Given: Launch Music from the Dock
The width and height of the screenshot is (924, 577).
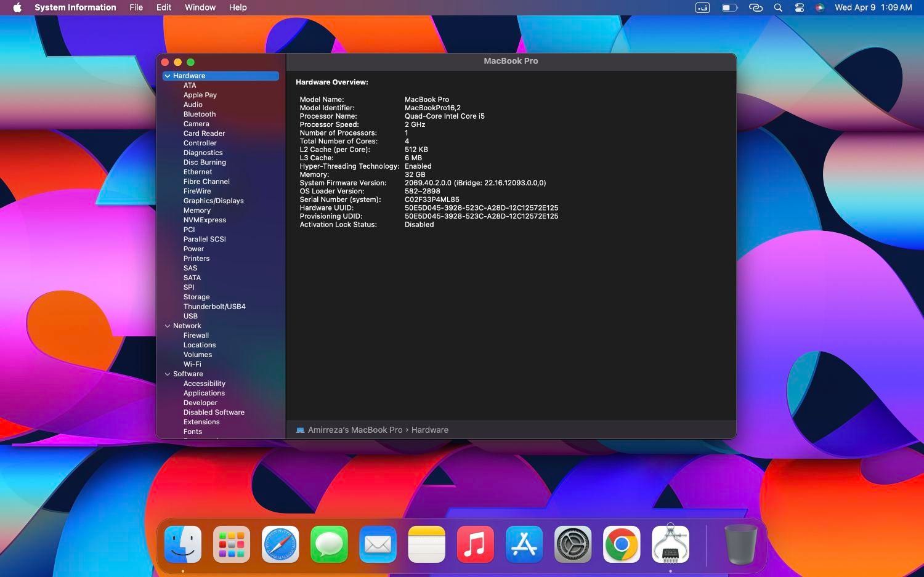Looking at the screenshot, I should [475, 544].
